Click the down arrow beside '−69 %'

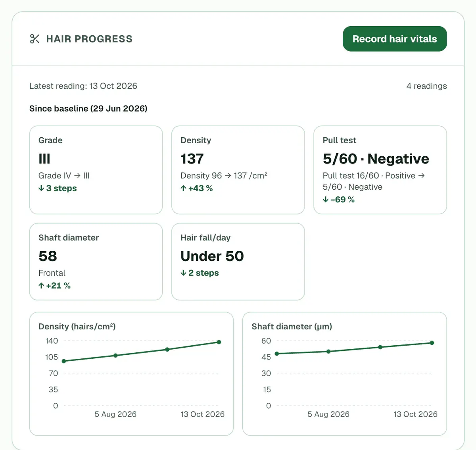click(x=325, y=200)
